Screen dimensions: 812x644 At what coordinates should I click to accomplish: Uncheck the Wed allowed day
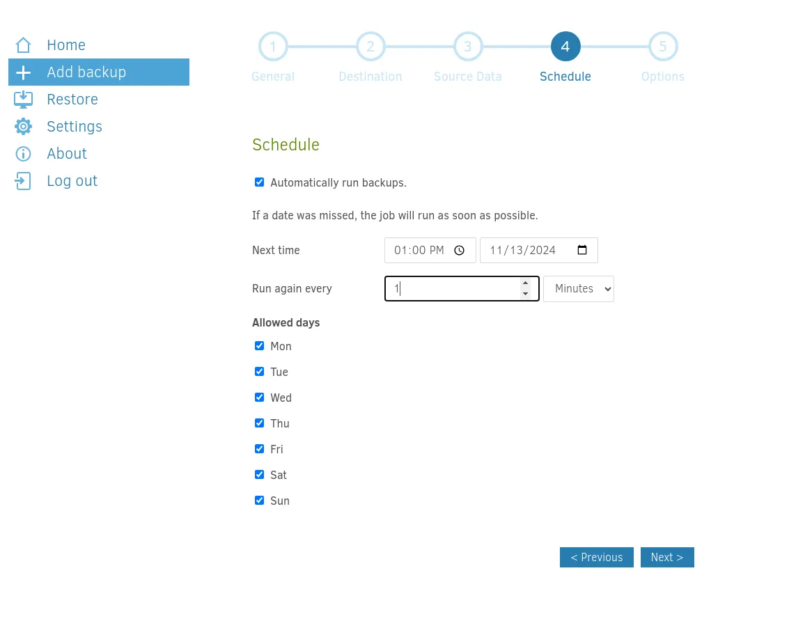tap(260, 398)
